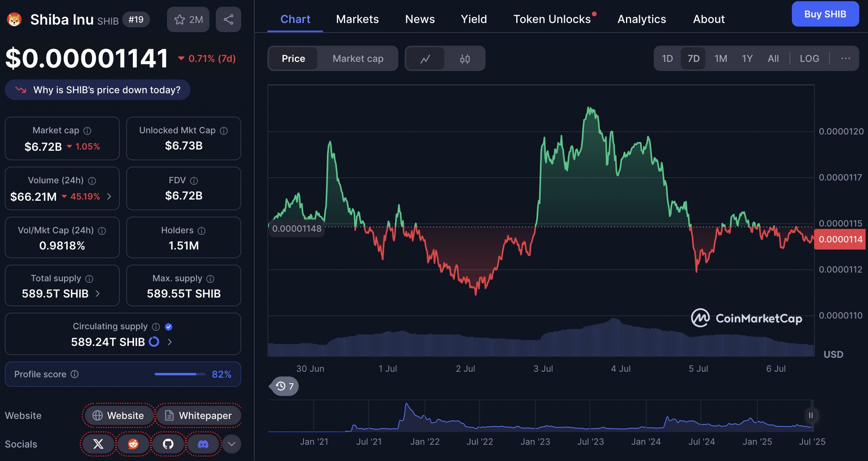Click the 0.00001148 baseline price label
Image resolution: width=868 pixels, height=461 pixels.
(x=297, y=229)
